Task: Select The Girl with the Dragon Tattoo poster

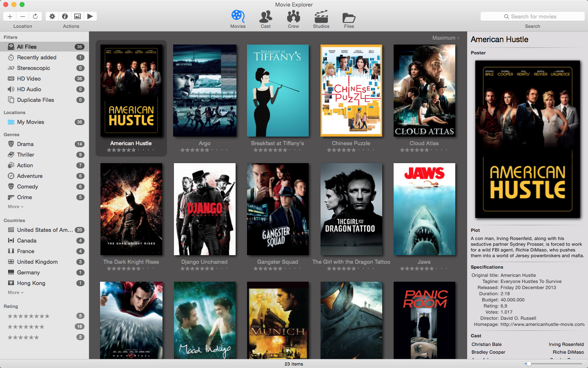Action: [x=351, y=209]
